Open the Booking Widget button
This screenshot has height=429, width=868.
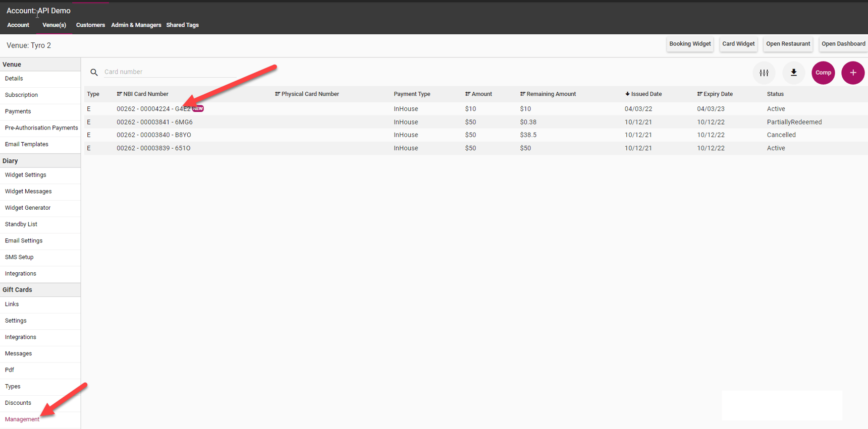[x=689, y=44]
